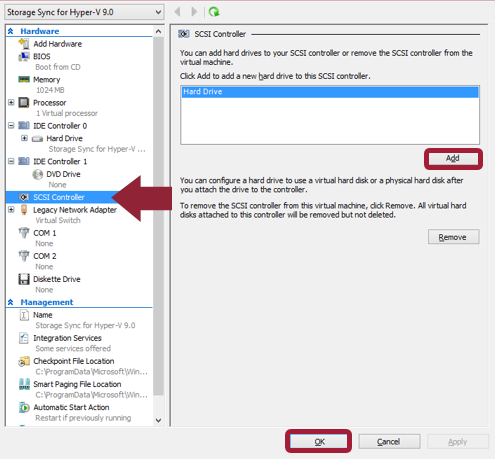Select the BIOS hardware icon
Screen dimensions: 495x459
pyautogui.click(x=24, y=56)
